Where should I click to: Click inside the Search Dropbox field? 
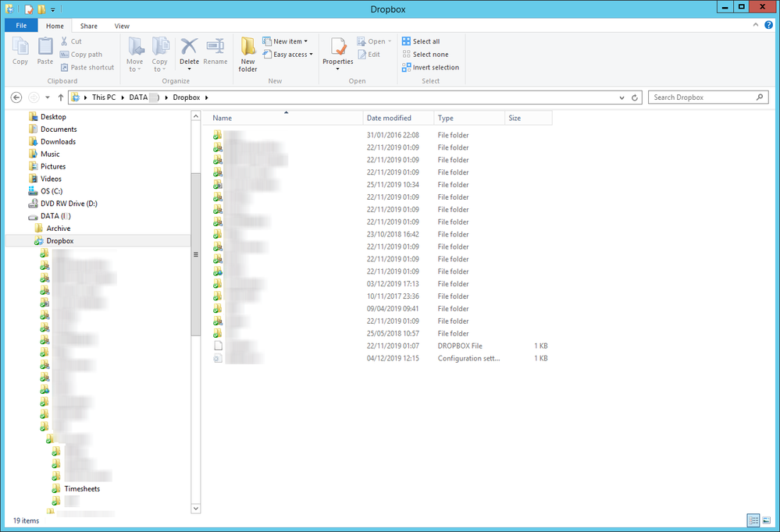click(x=703, y=97)
